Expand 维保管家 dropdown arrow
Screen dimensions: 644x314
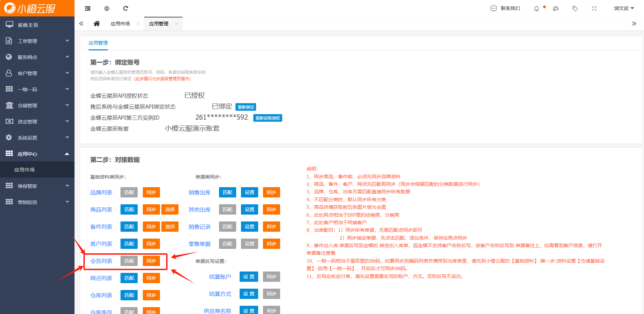click(x=67, y=186)
